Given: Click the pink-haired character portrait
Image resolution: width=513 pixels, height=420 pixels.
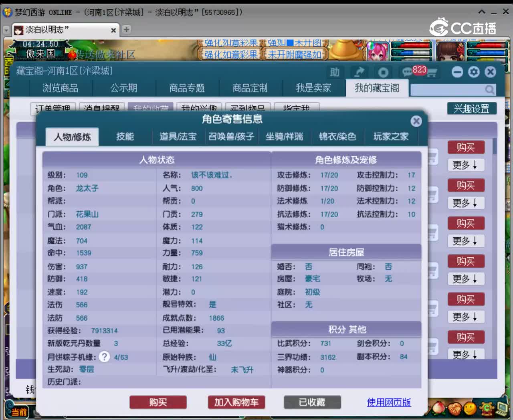Looking at the screenshot, I should click(378, 51).
